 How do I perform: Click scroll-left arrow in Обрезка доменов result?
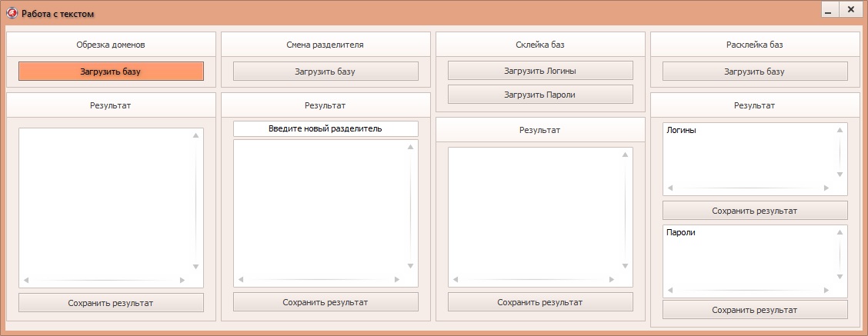point(25,280)
